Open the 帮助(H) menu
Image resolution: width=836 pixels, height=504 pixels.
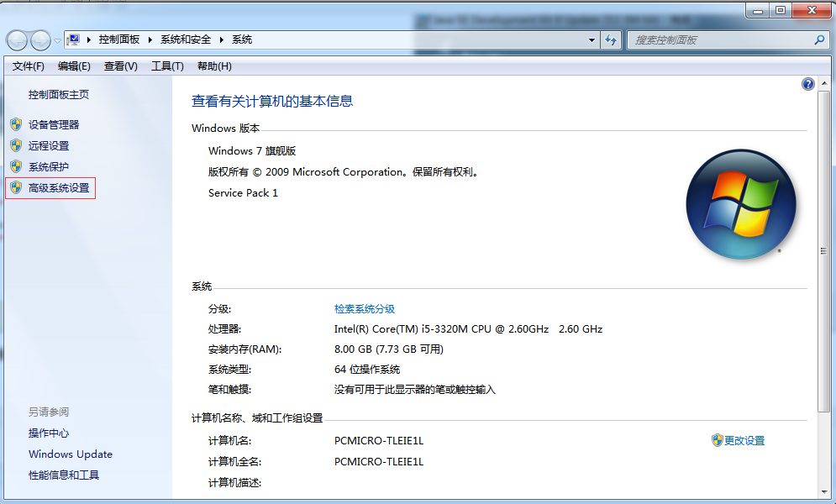[x=214, y=66]
